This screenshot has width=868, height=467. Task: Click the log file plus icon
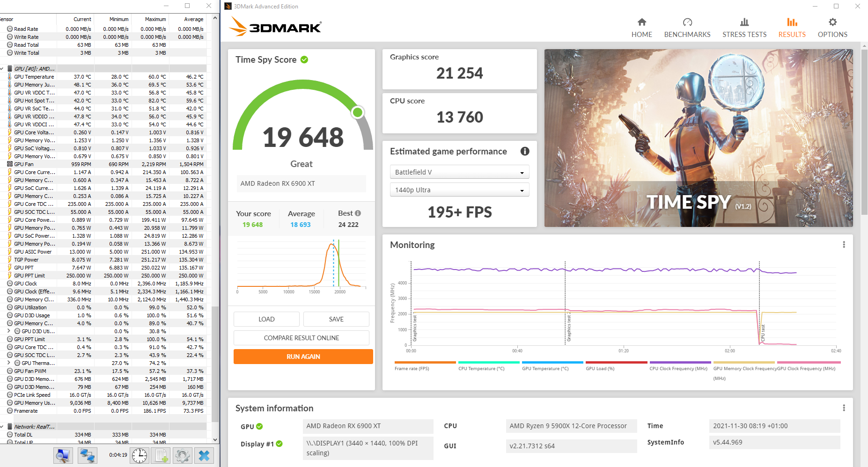162,455
